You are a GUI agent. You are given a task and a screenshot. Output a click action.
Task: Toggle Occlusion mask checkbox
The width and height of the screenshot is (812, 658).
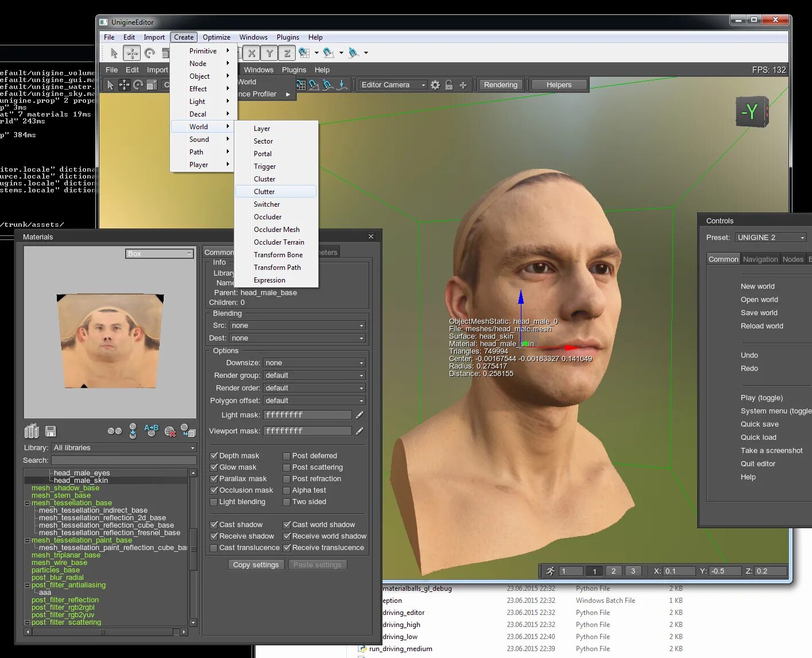click(x=214, y=490)
